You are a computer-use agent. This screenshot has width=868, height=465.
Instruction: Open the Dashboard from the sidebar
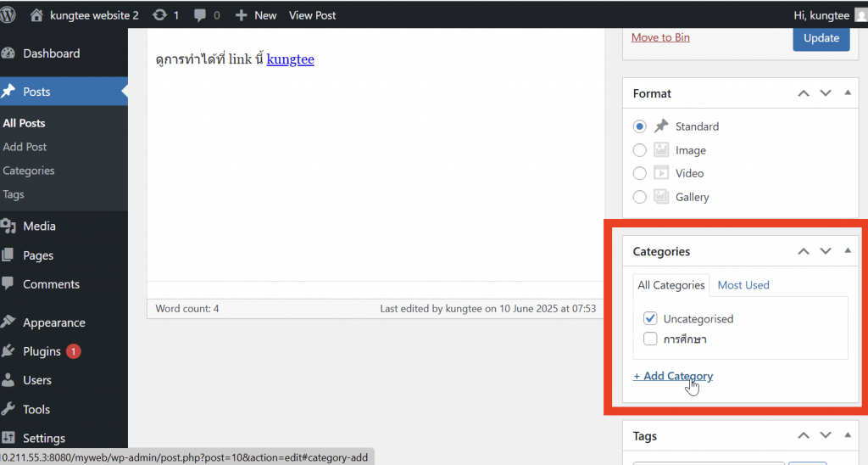[51, 53]
